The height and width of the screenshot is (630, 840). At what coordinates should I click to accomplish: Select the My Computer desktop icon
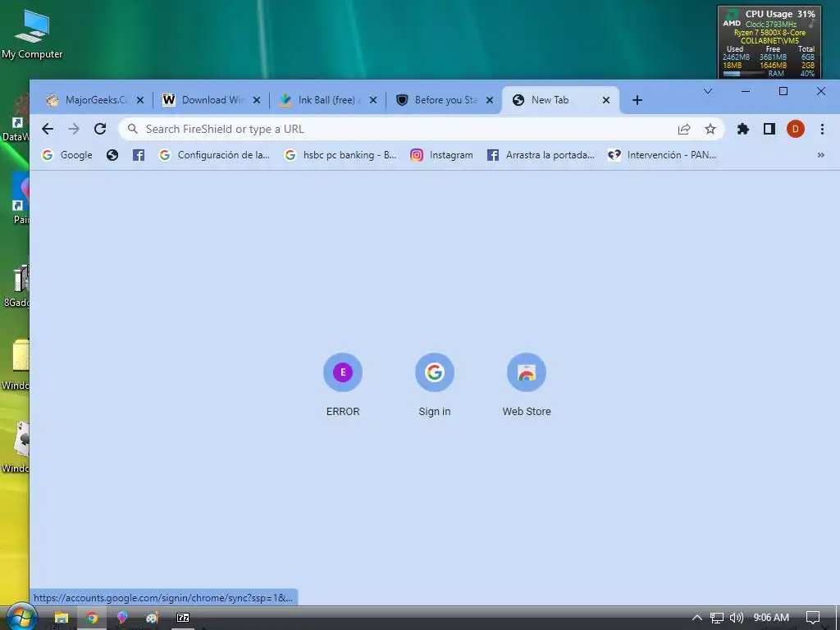click(32, 34)
